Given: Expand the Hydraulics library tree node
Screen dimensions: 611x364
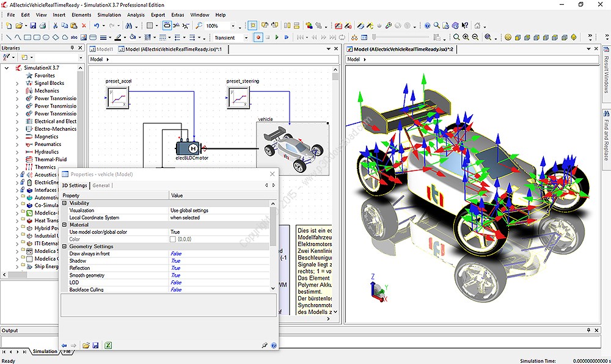Looking at the screenshot, I should 17,152.
